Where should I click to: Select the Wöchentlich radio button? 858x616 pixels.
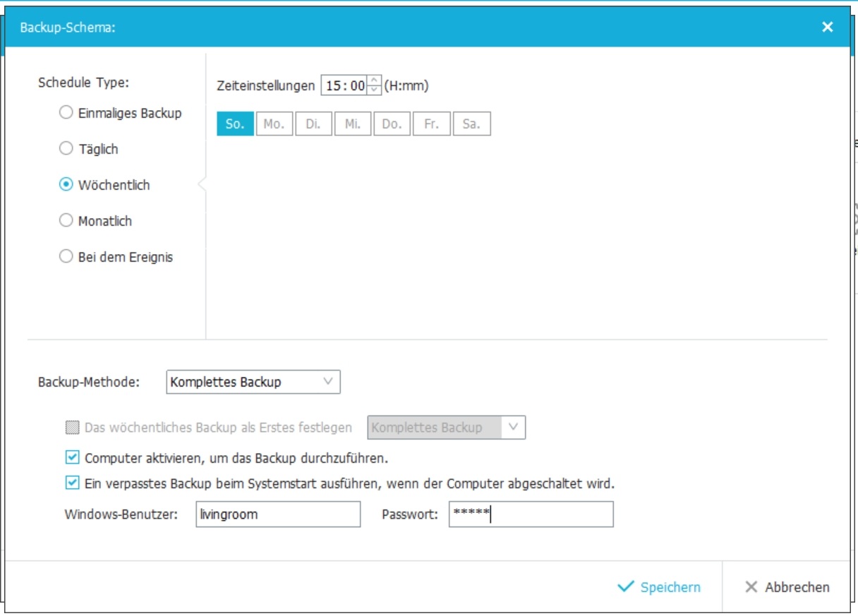(66, 185)
